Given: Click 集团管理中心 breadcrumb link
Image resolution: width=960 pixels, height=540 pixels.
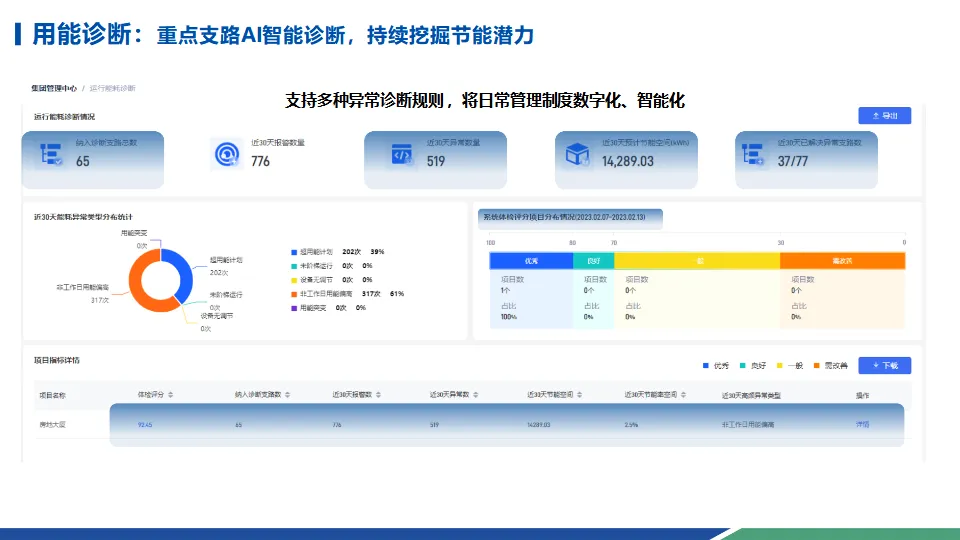Looking at the screenshot, I should click(x=54, y=88).
